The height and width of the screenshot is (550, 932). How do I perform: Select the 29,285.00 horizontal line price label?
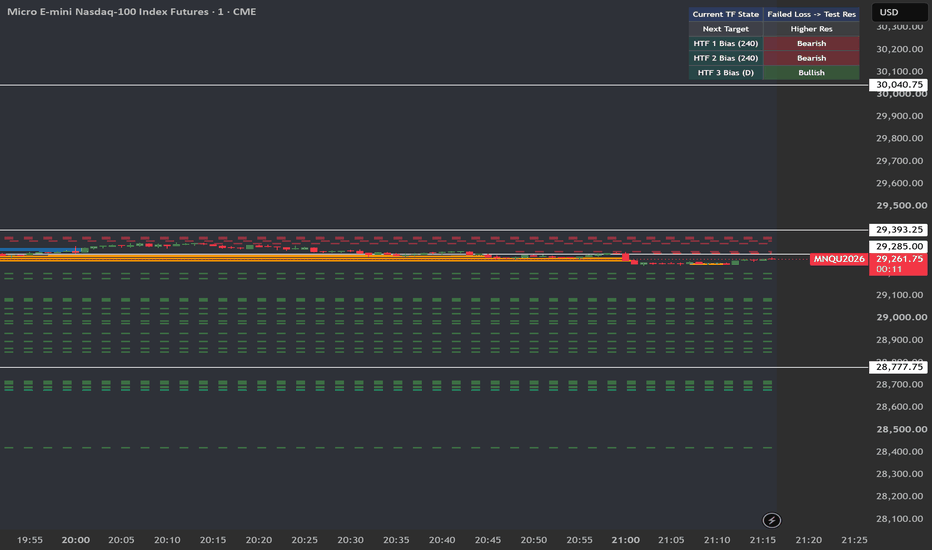[899, 246]
